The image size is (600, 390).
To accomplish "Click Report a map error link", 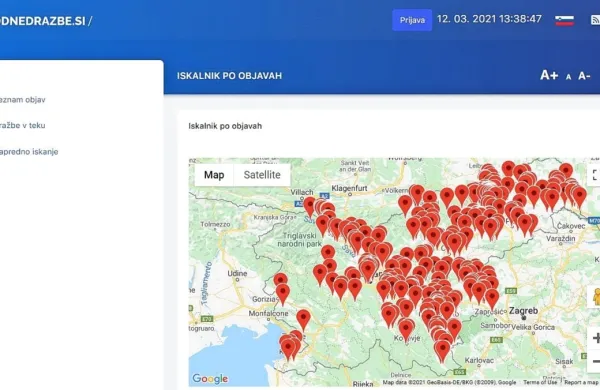I will pyautogui.click(x=582, y=382).
